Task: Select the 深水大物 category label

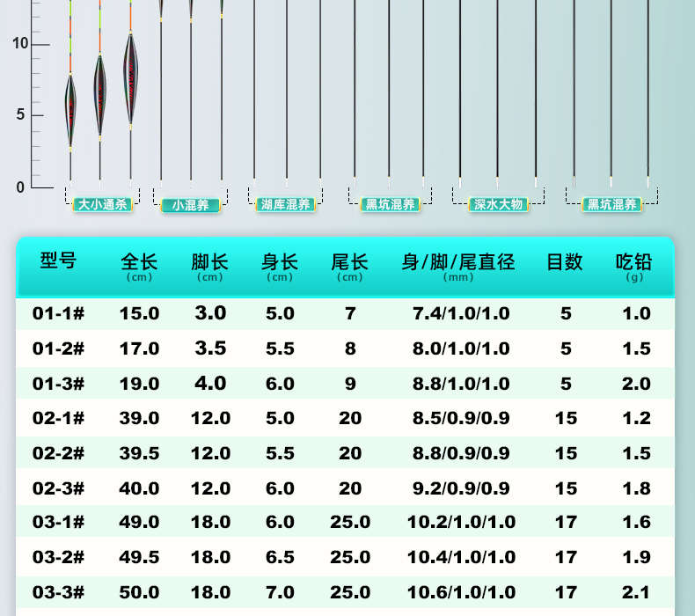Action: tap(498, 204)
